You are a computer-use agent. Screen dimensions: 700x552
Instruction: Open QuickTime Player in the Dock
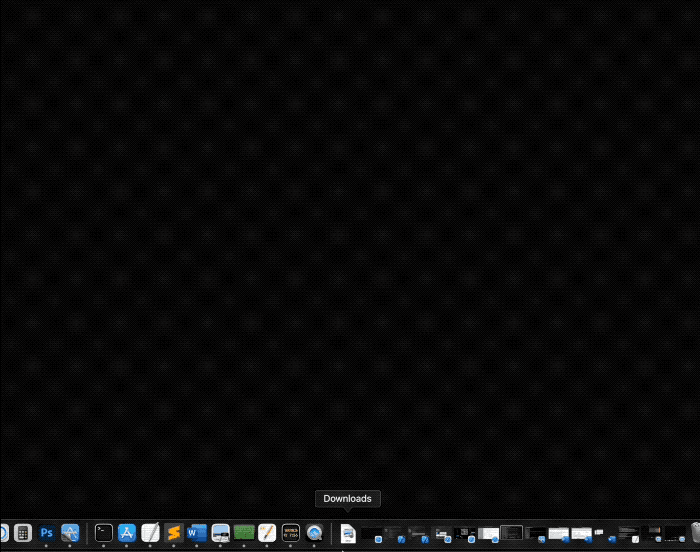[x=314, y=533]
